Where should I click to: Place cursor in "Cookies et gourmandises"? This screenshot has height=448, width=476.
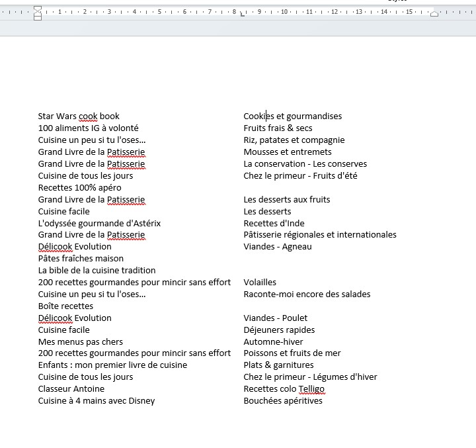click(x=292, y=116)
